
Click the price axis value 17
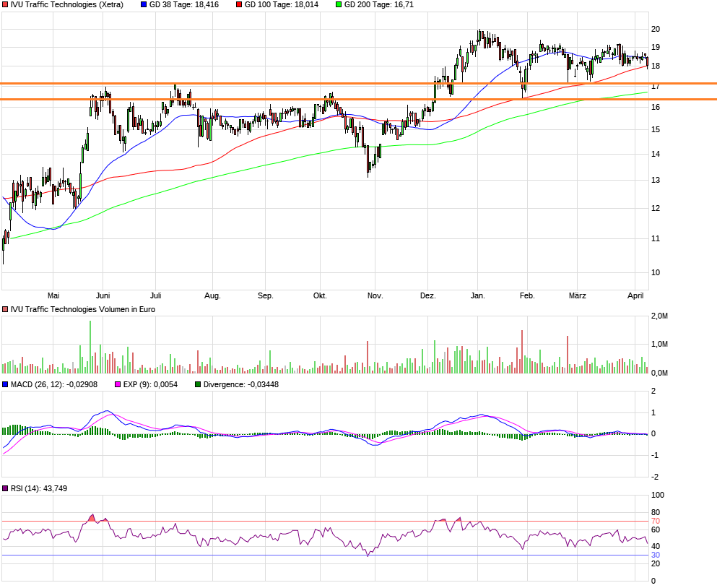[656, 86]
